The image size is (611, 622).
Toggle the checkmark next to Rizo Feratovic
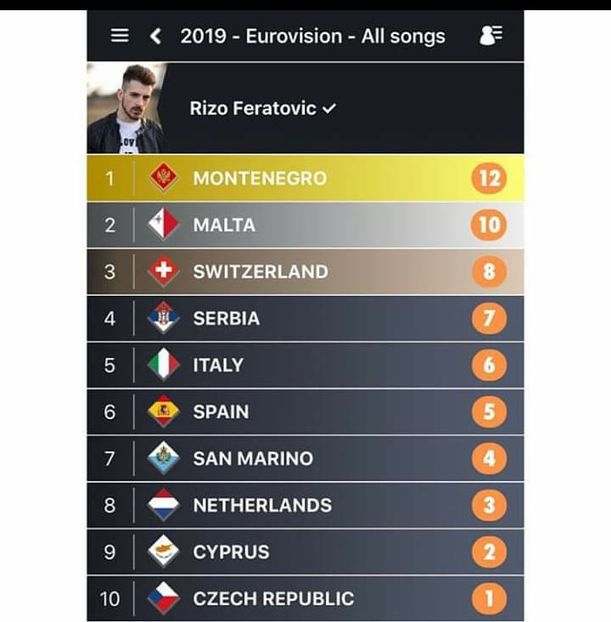click(x=328, y=109)
